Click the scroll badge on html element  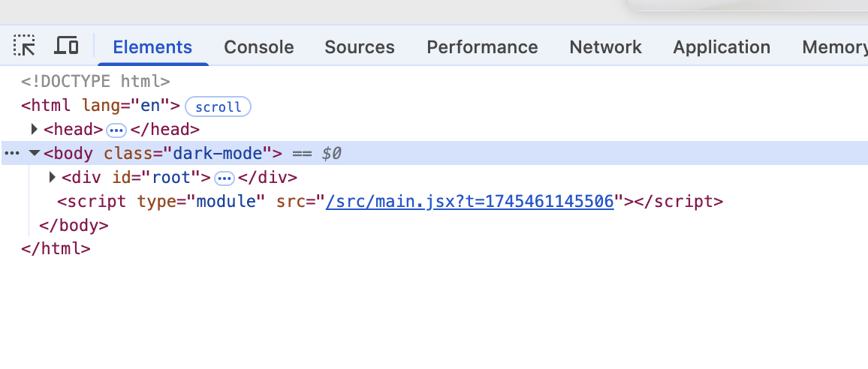[x=218, y=106]
